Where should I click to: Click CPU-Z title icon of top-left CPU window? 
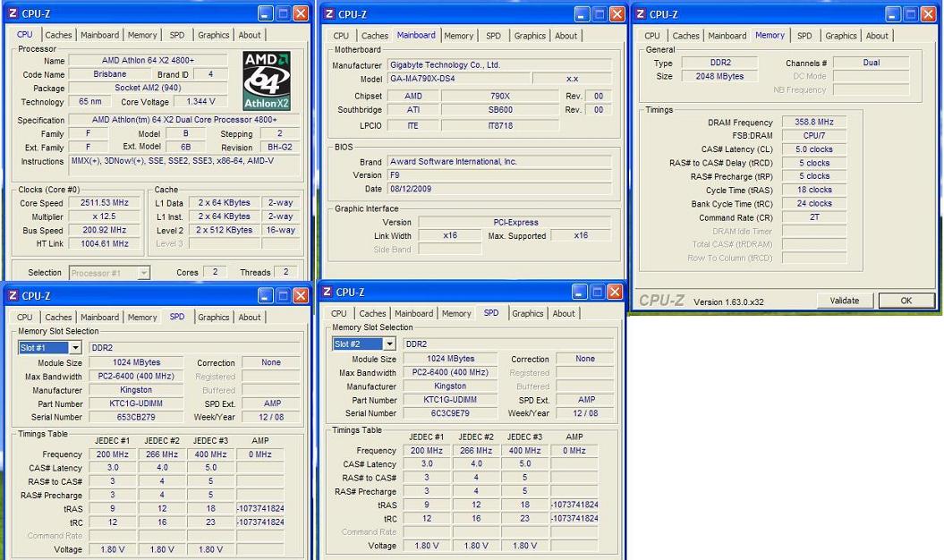[13, 13]
